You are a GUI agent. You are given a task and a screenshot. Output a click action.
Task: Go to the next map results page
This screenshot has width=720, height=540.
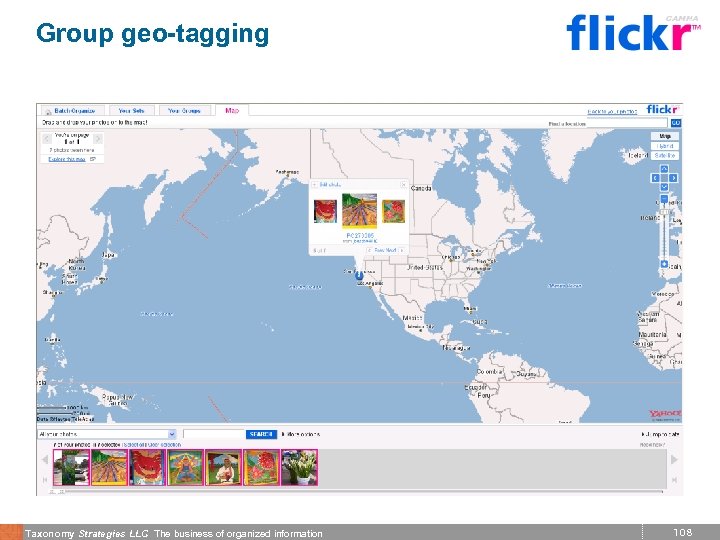click(x=98, y=139)
